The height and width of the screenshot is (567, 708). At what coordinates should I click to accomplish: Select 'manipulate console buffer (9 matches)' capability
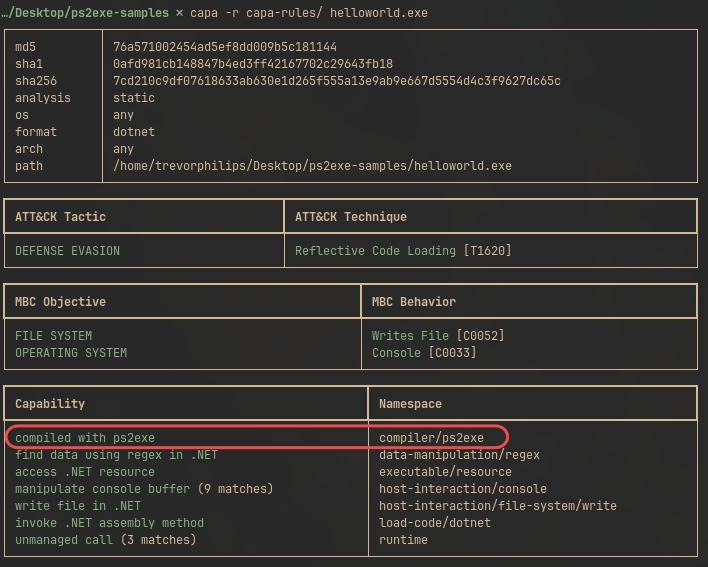144,489
